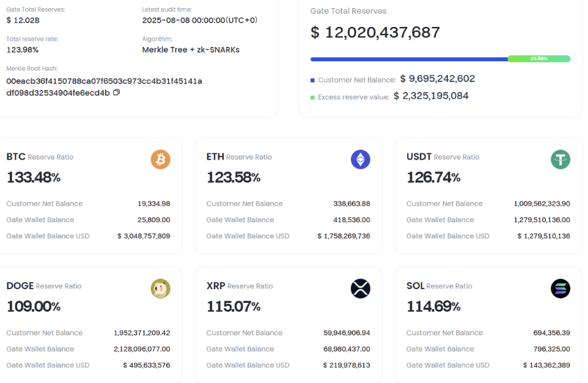Click the Tether logo on USDT card

click(560, 160)
